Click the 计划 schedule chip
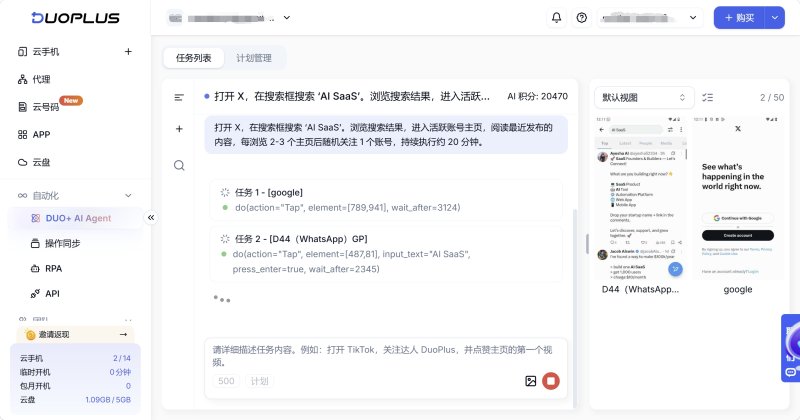This screenshot has height=420, width=800. pyautogui.click(x=259, y=381)
